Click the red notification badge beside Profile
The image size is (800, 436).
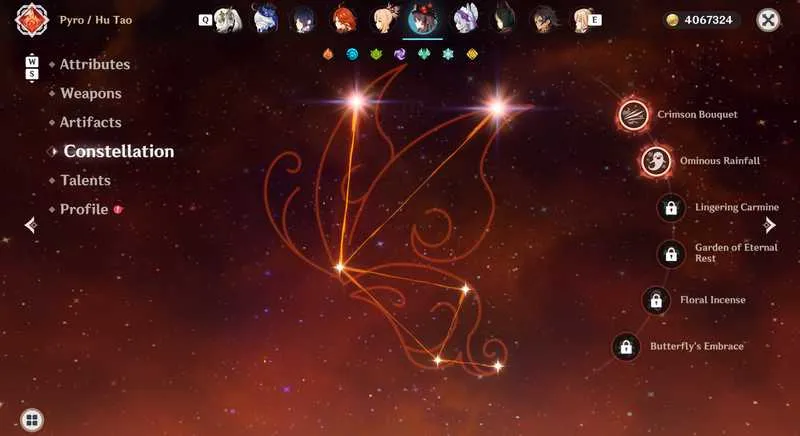pos(118,209)
